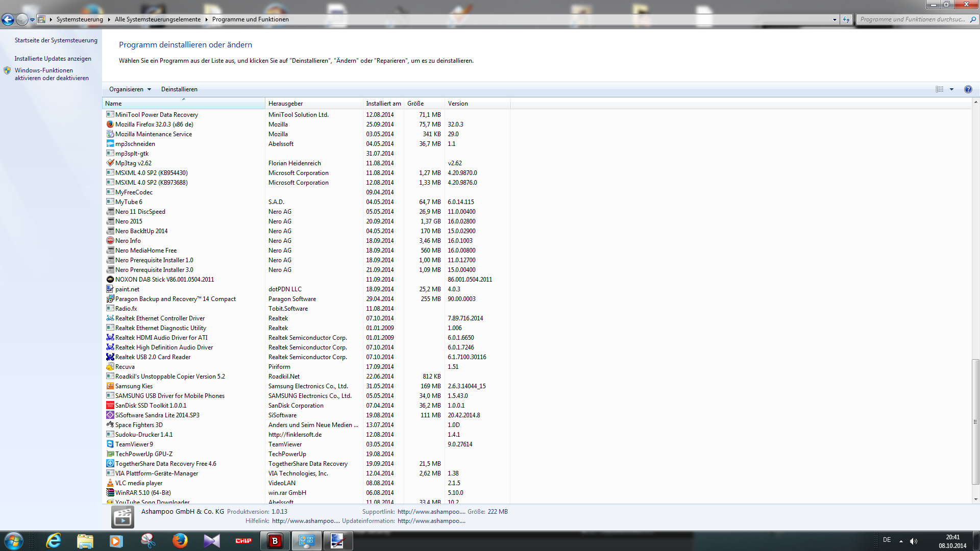This screenshot has width=980, height=551.
Task: Sort by the Herausgeber column header
Action: tap(286, 104)
